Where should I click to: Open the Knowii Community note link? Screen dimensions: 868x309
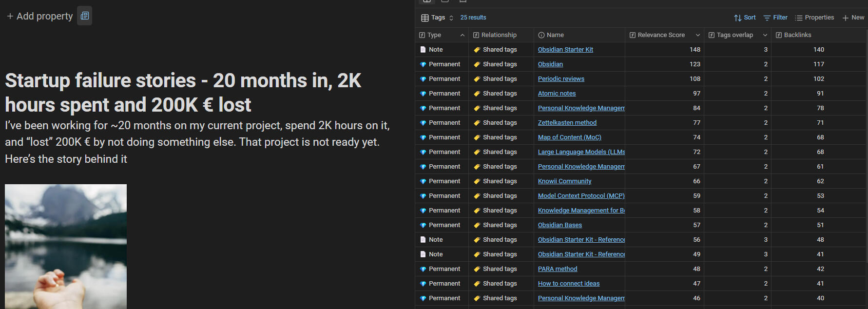pyautogui.click(x=564, y=181)
